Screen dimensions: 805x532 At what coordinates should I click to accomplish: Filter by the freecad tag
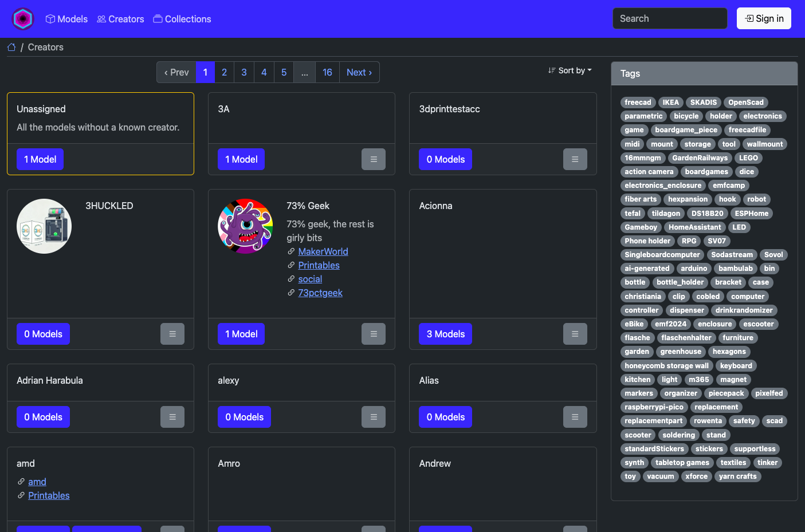(638, 103)
